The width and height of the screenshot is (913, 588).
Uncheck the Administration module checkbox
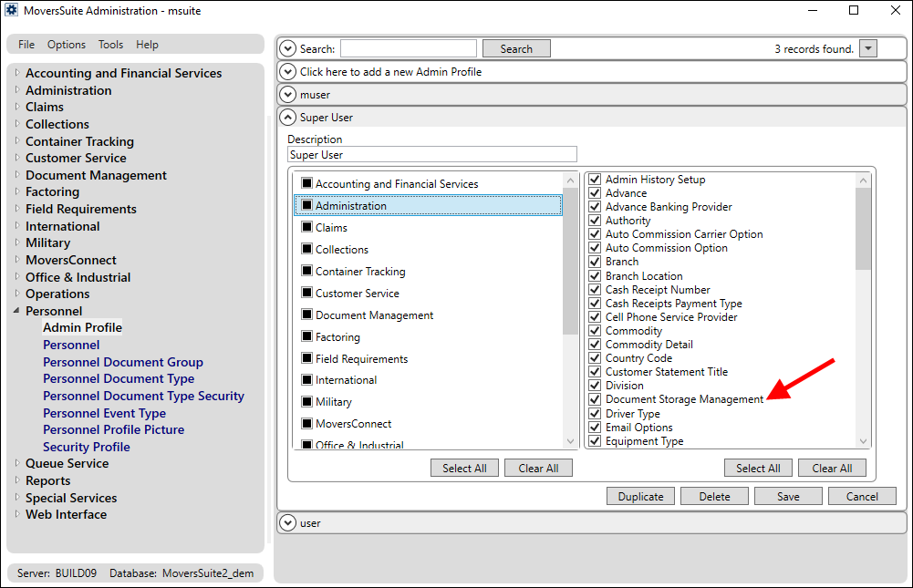point(306,205)
